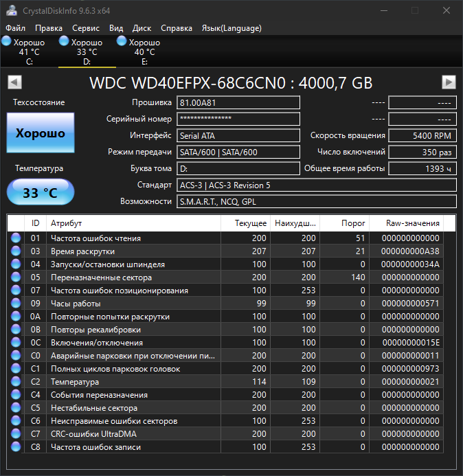The width and height of the screenshot is (463, 476).
Task: Click raw value 00000000015E
Action: tap(411, 343)
